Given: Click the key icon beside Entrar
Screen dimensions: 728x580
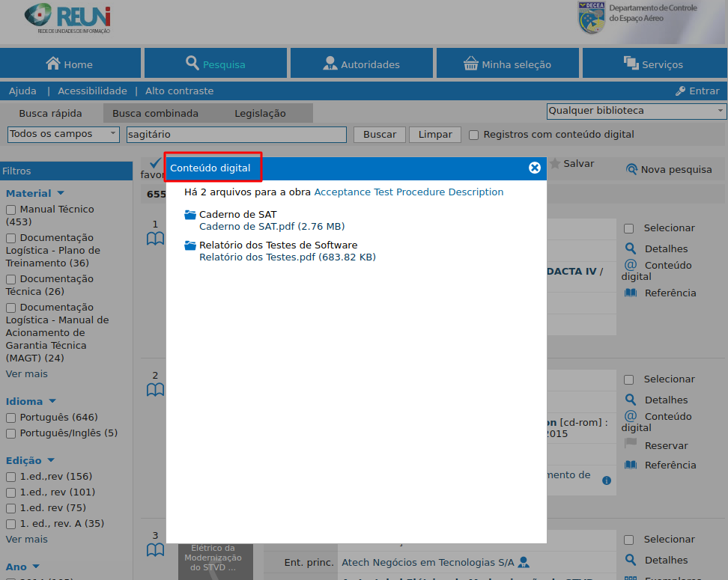Looking at the screenshot, I should tap(680, 91).
